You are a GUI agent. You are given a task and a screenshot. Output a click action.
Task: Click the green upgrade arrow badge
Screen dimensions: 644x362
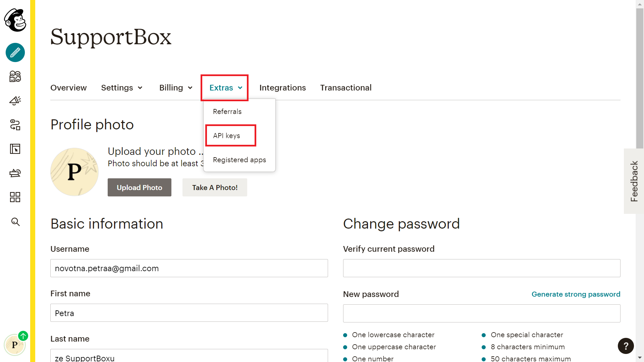pos(23,336)
